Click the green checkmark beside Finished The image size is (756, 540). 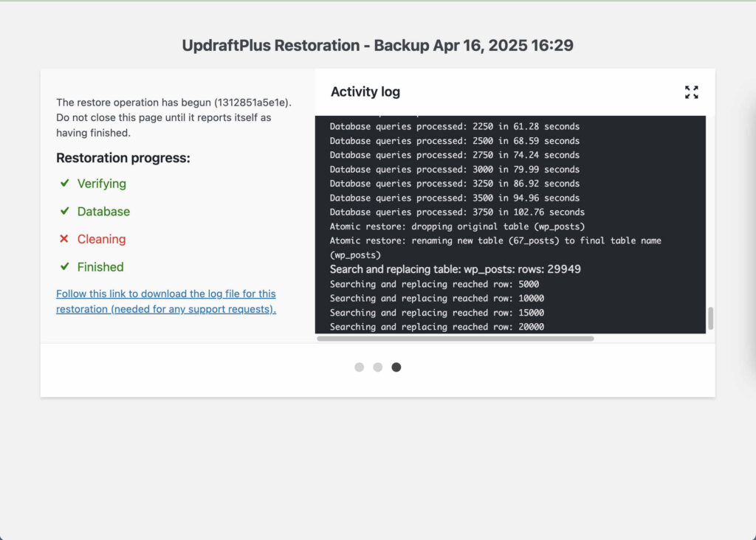(x=65, y=266)
